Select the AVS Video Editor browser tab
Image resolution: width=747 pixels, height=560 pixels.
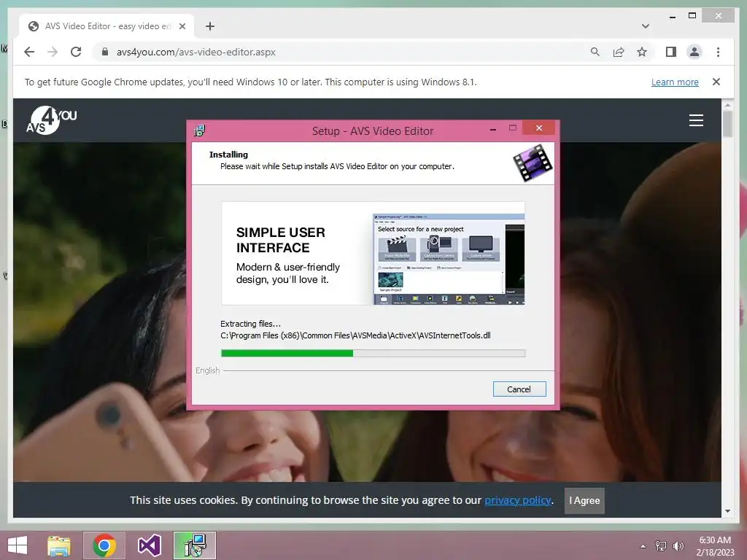pos(107,26)
